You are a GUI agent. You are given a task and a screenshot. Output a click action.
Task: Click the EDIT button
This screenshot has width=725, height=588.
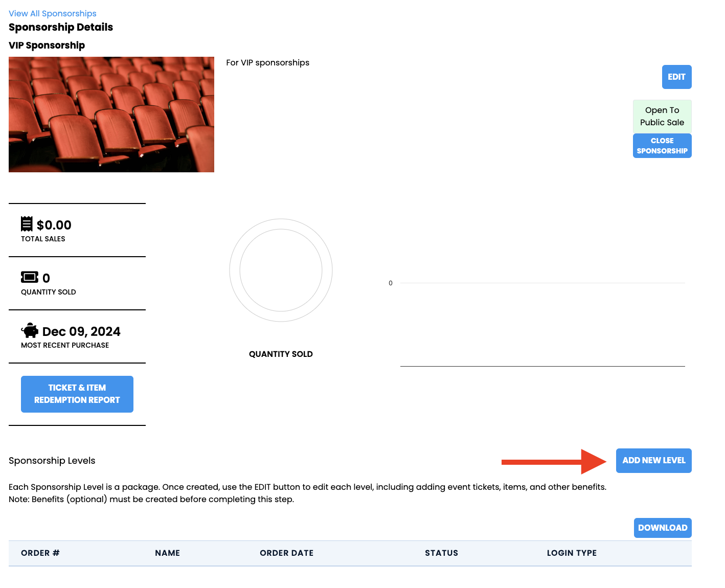676,77
